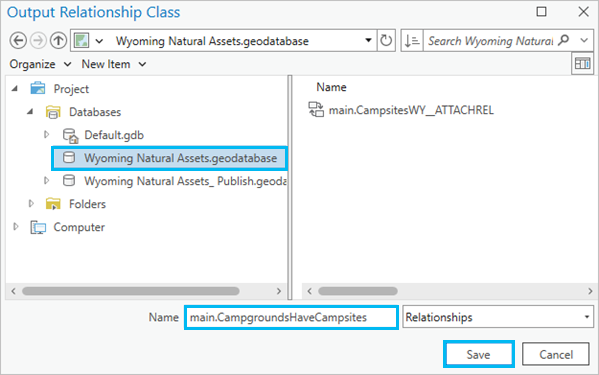The width and height of the screenshot is (599, 375).
Task: Cancel the dialog
Action: (x=555, y=354)
